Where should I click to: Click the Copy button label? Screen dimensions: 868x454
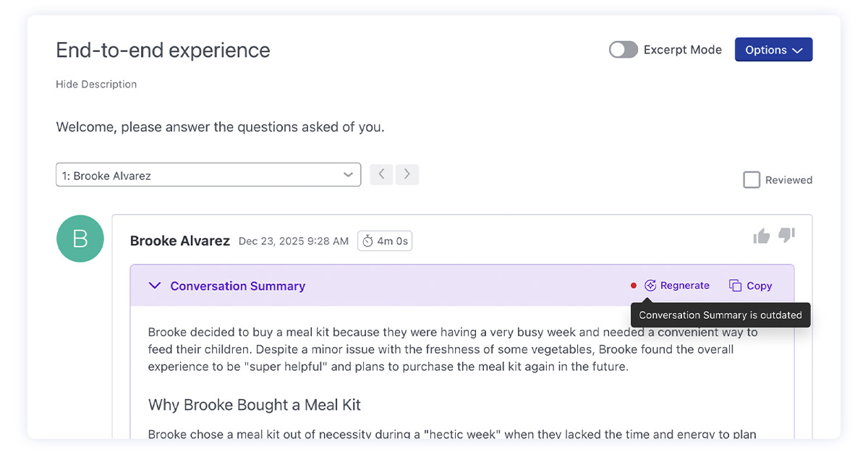[759, 286]
